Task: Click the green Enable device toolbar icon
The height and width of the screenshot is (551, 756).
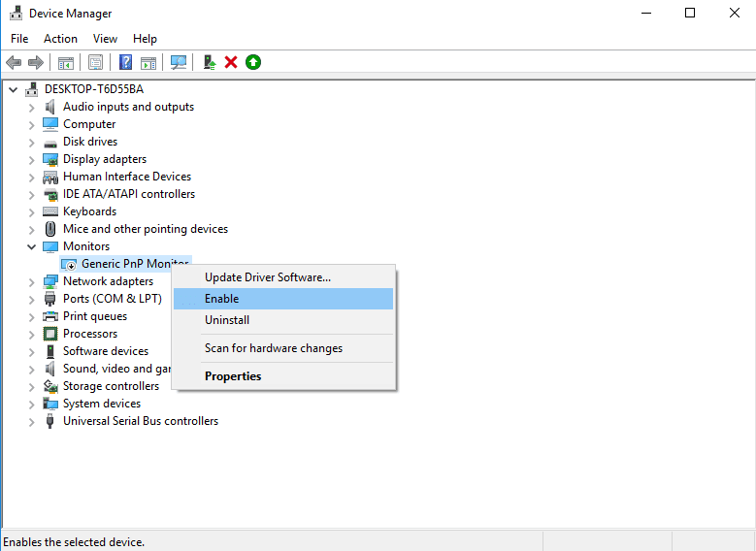Action: tap(253, 62)
